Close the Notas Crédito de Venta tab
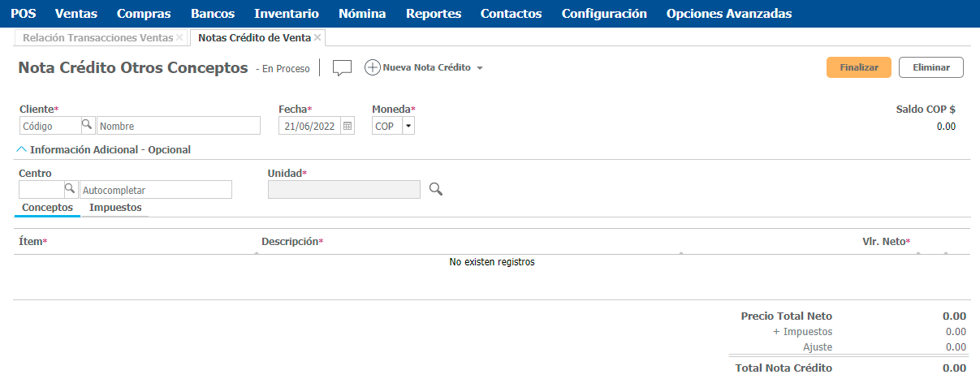This screenshot has width=980, height=383. [x=317, y=38]
